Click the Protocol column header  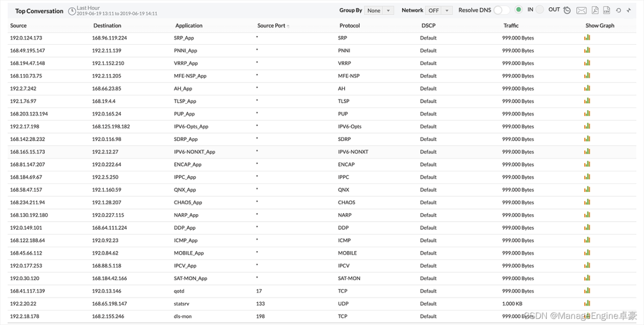click(x=350, y=25)
